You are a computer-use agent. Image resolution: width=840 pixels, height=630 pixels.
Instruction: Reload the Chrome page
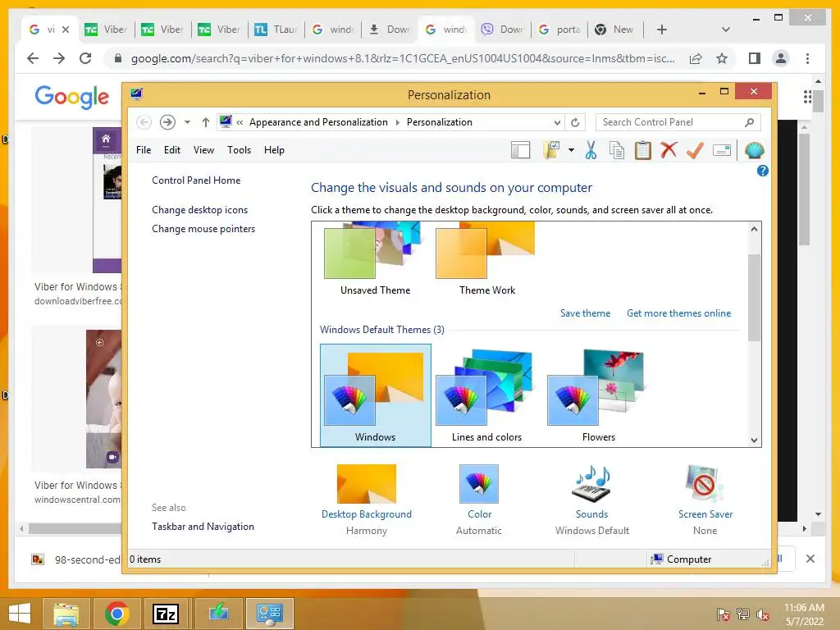[85, 58]
